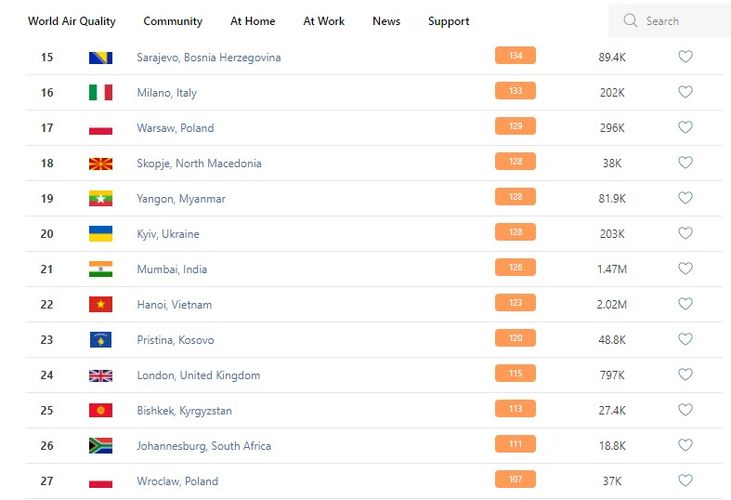This screenshot has height=500, width=731.
Task: Click the United Kingdom flag icon
Action: (x=100, y=375)
